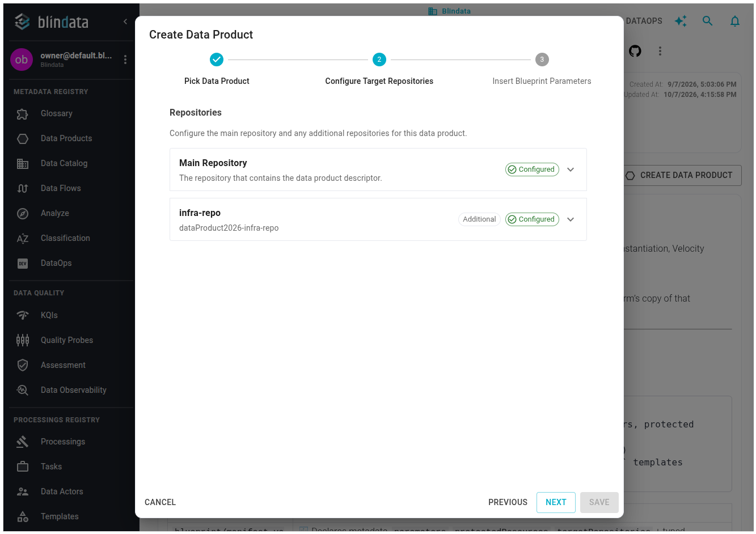This screenshot has height=534, width=756.
Task: Open the three-dot menu beside GitHub icon
Action: click(660, 51)
